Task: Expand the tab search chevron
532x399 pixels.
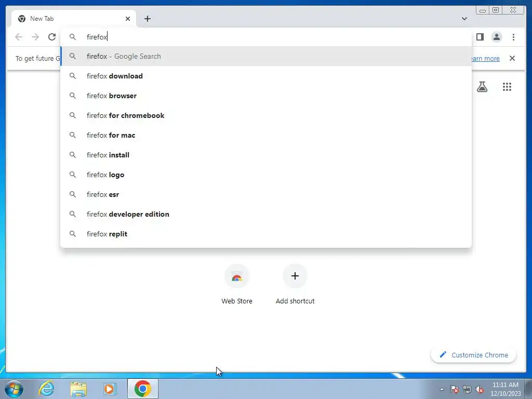Action: click(464, 19)
